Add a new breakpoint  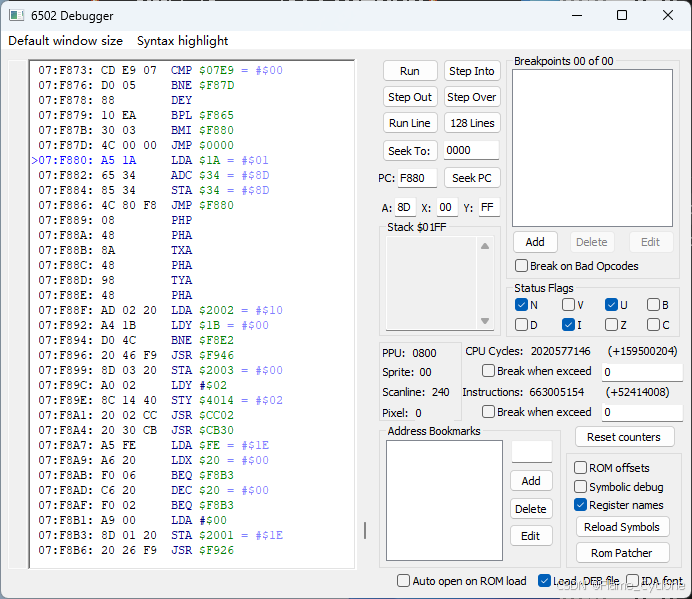(535, 242)
